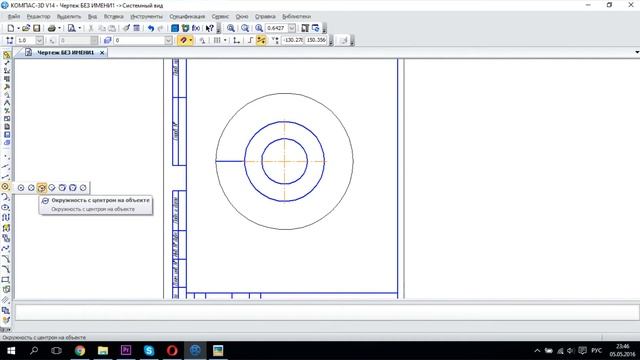This screenshot has width=640, height=360.
Task: Choose the second circle variant in flyout
Action: 31,188
